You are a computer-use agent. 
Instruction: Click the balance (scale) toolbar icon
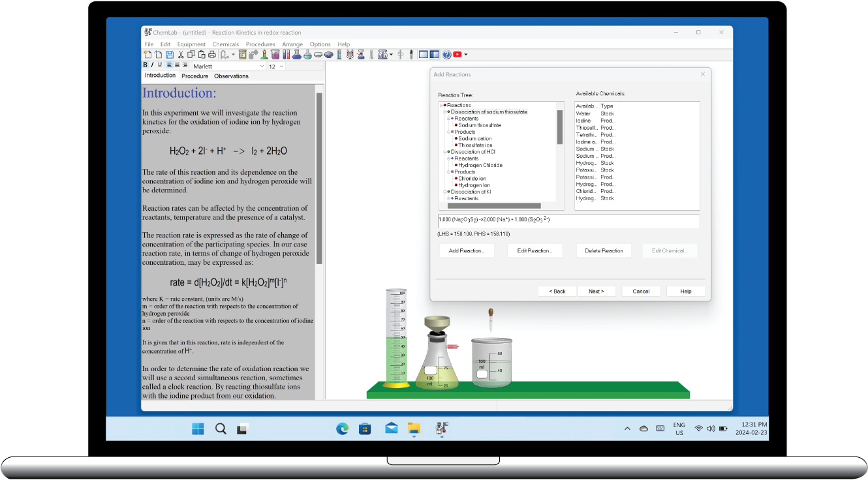pos(382,54)
